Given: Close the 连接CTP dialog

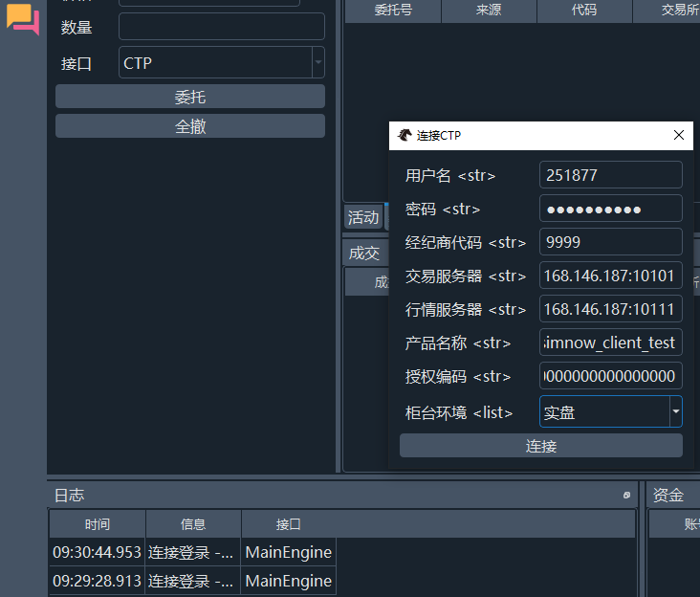Looking at the screenshot, I should click(679, 136).
